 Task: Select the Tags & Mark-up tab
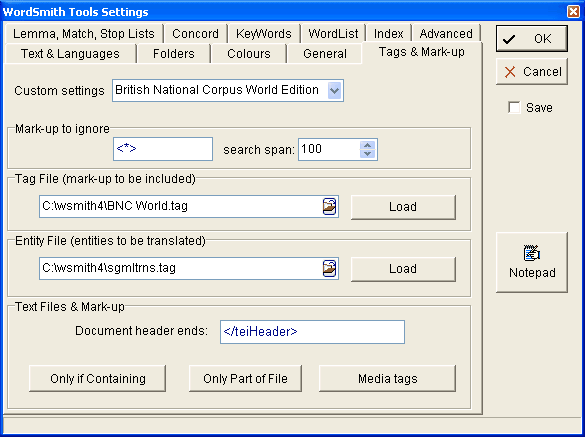pyautogui.click(x=422, y=52)
